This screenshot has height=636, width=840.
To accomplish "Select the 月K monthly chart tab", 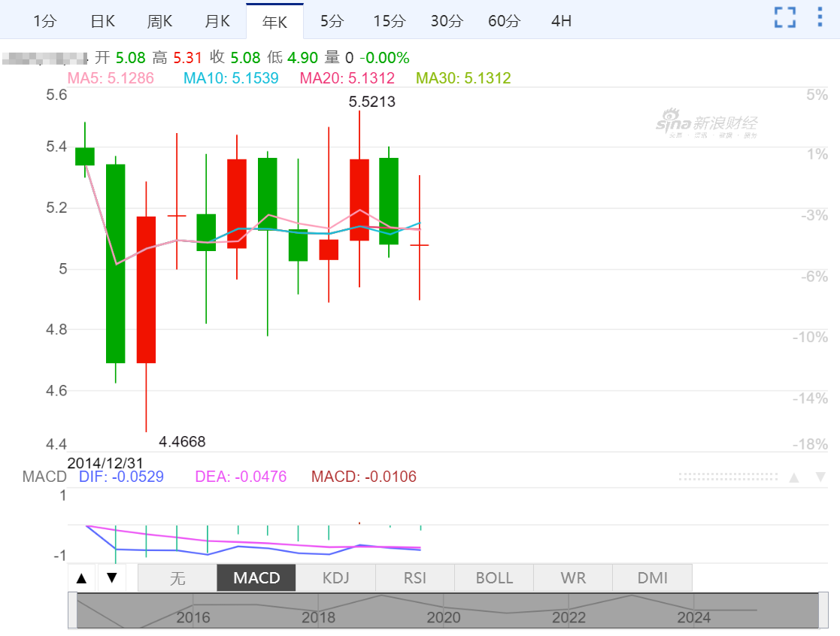I will (x=217, y=21).
